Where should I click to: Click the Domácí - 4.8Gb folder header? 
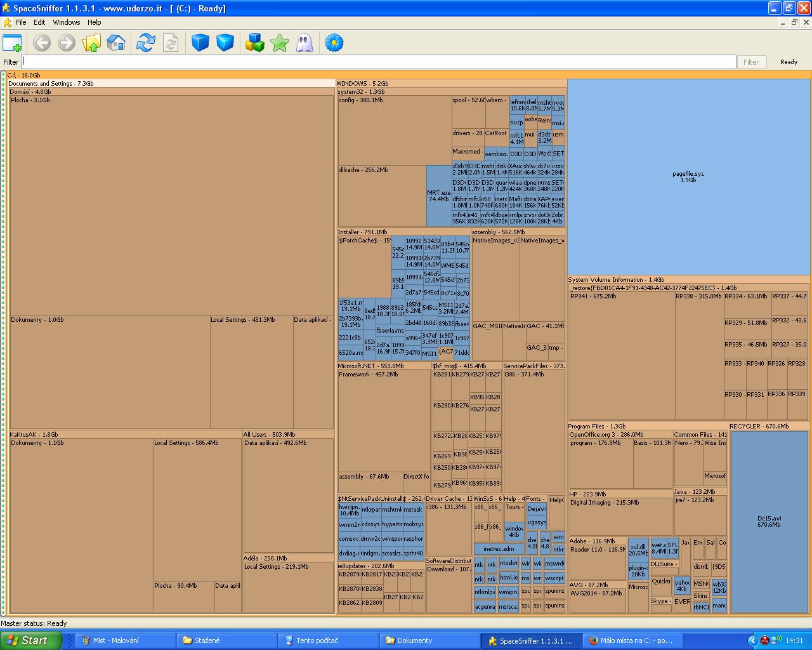[171, 91]
